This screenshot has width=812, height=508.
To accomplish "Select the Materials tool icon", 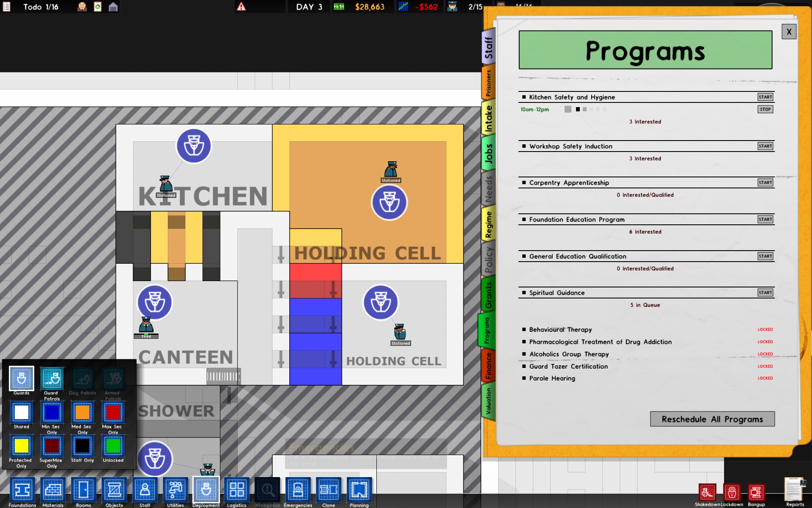I will [52, 491].
